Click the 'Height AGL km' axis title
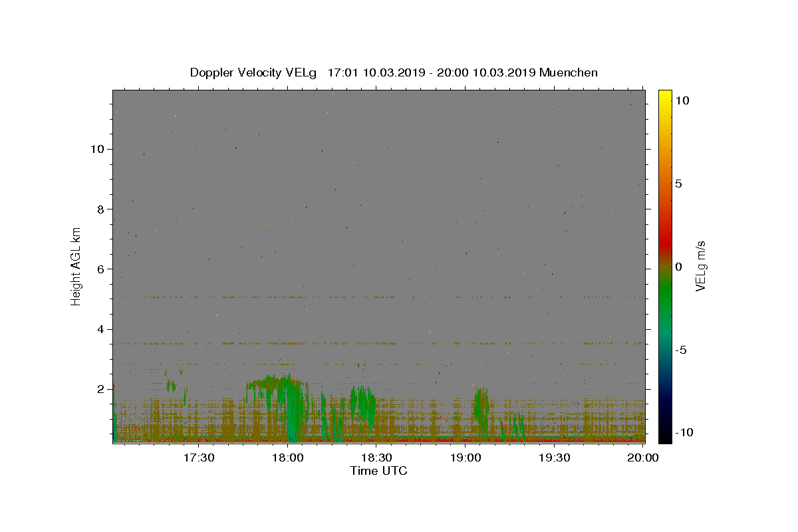 (76, 266)
